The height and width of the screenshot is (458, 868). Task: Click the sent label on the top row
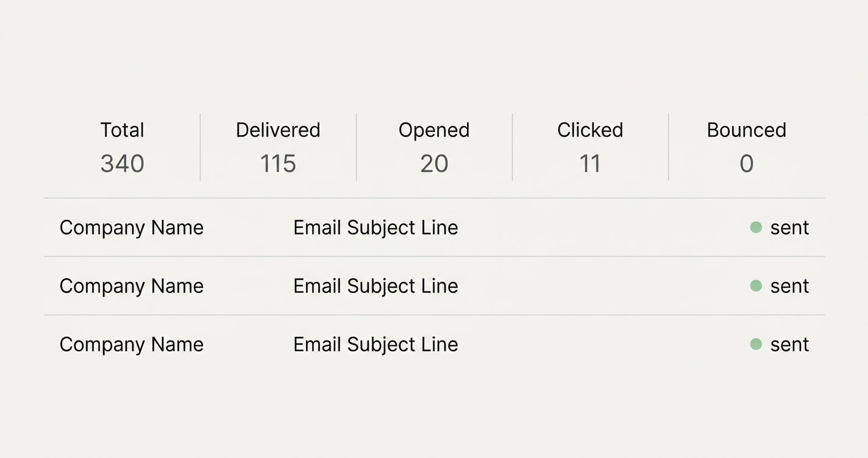790,227
